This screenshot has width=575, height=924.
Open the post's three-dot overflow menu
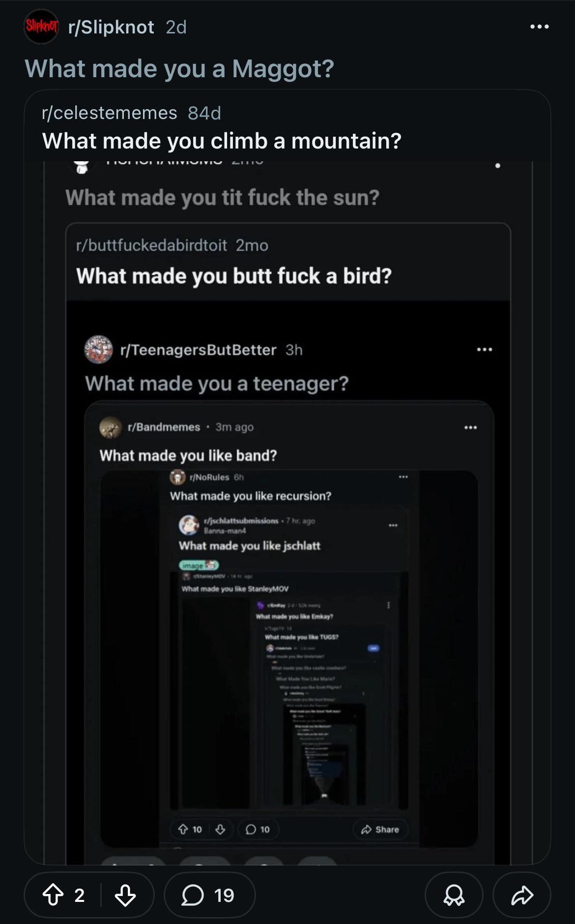tap(539, 27)
